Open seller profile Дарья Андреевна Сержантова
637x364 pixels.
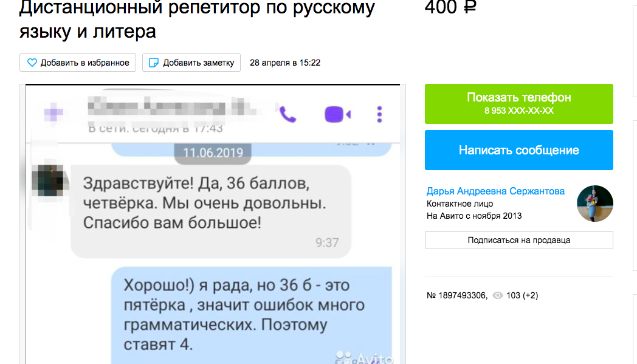pyautogui.click(x=495, y=191)
